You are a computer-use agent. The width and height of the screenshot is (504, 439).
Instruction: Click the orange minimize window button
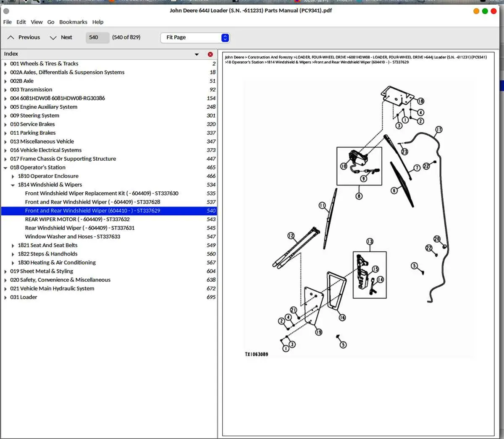pyautogui.click(x=476, y=11)
